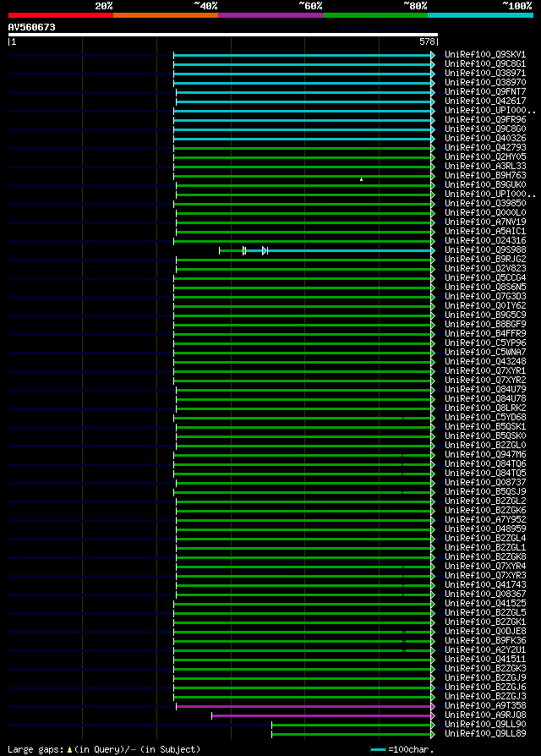
Task: Click the purple alignment bar for A9RJQ8
Action: coord(323,715)
